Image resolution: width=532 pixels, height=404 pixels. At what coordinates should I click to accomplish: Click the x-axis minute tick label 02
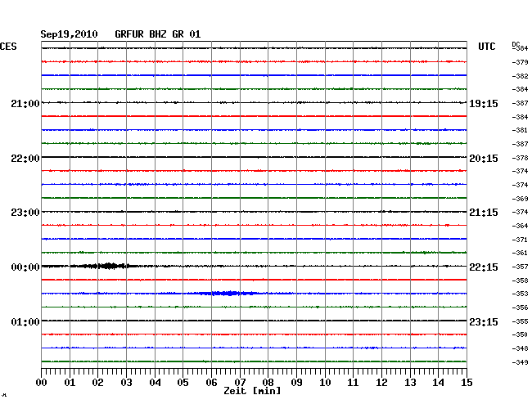click(x=97, y=383)
